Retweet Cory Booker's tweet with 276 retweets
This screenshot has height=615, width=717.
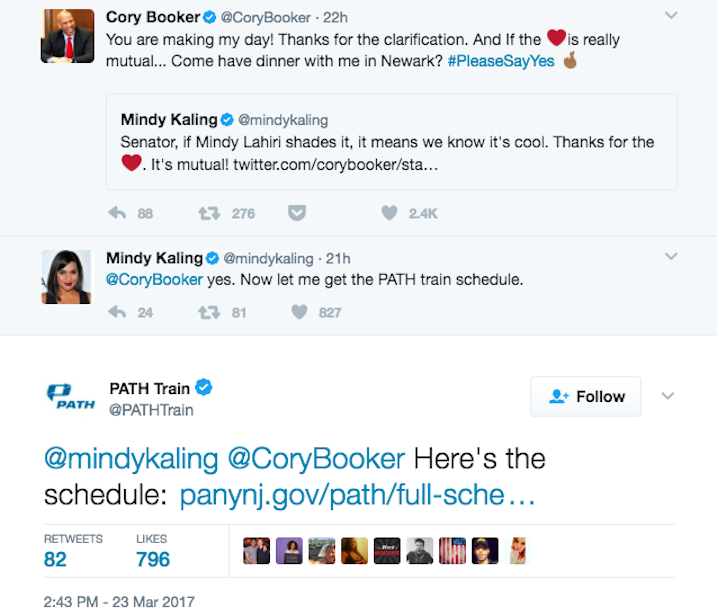[x=210, y=213]
